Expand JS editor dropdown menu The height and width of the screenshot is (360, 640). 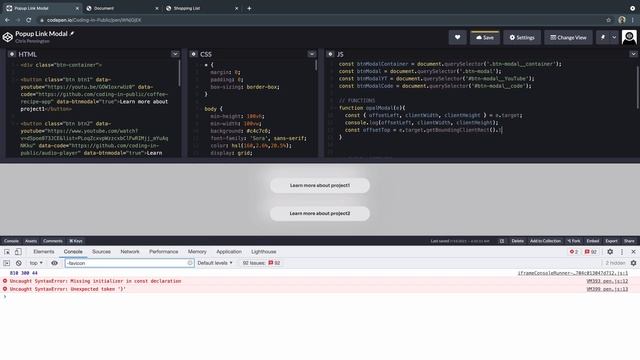(633, 54)
